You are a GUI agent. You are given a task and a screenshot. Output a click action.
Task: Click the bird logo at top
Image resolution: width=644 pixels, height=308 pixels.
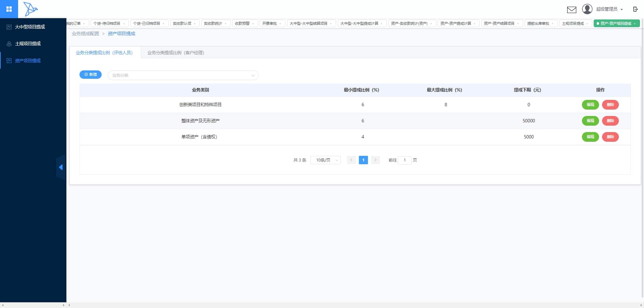pos(31,9)
